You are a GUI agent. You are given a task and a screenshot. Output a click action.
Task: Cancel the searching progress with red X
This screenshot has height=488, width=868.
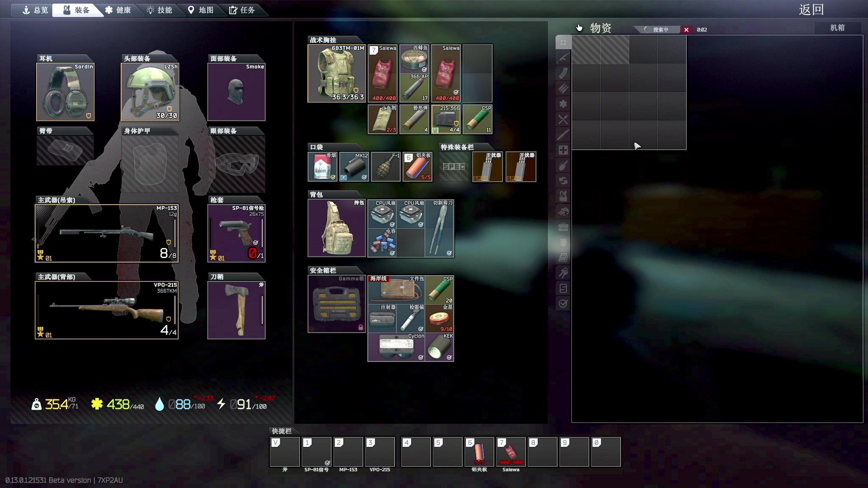pyautogui.click(x=686, y=30)
